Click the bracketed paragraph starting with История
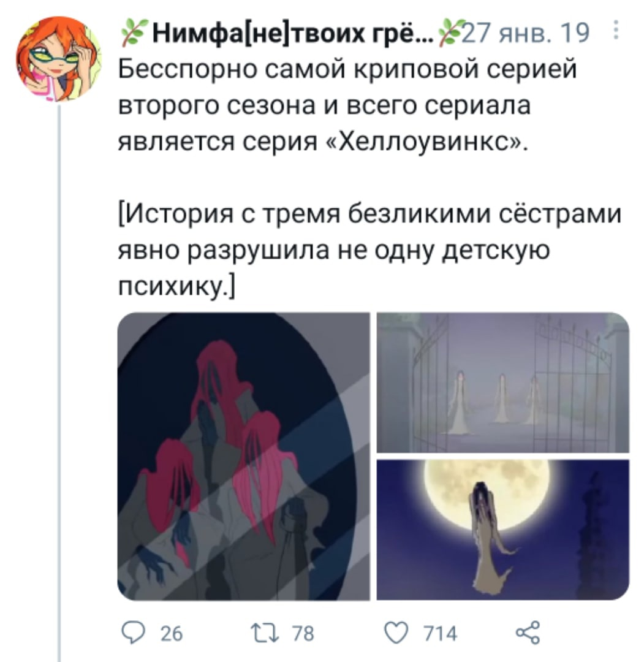Viewport: 644px width, 662px height. pos(369,250)
